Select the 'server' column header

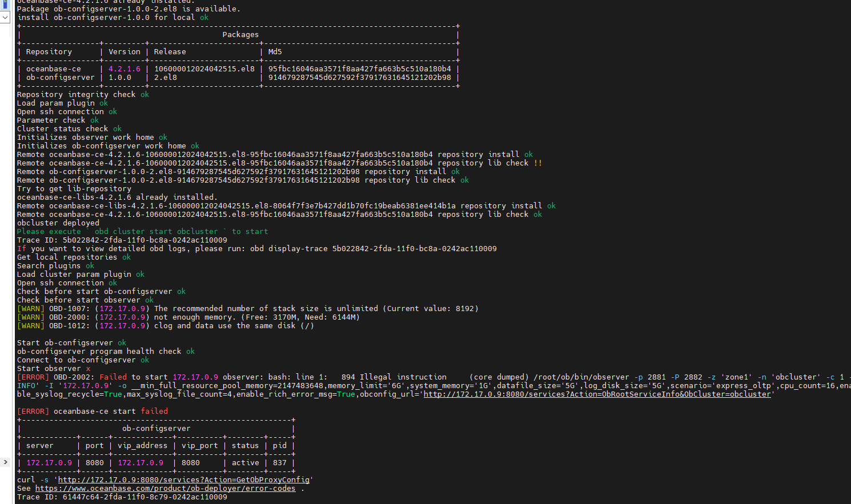pyautogui.click(x=40, y=446)
